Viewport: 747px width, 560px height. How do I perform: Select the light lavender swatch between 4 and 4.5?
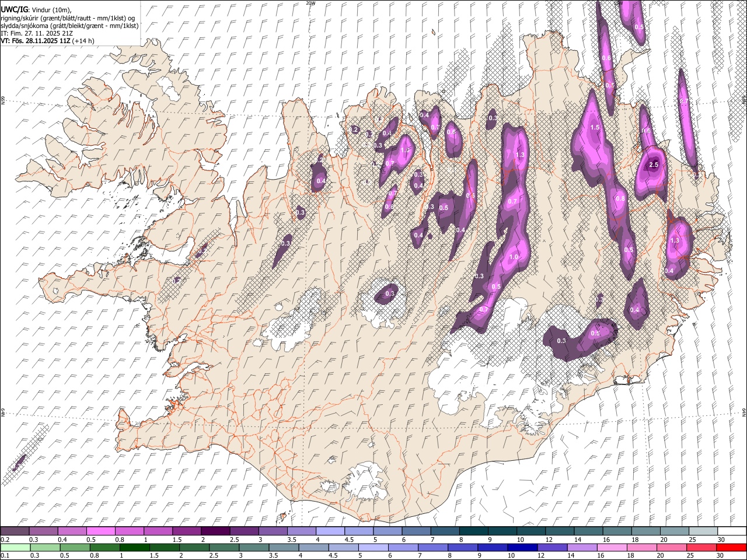330,531
